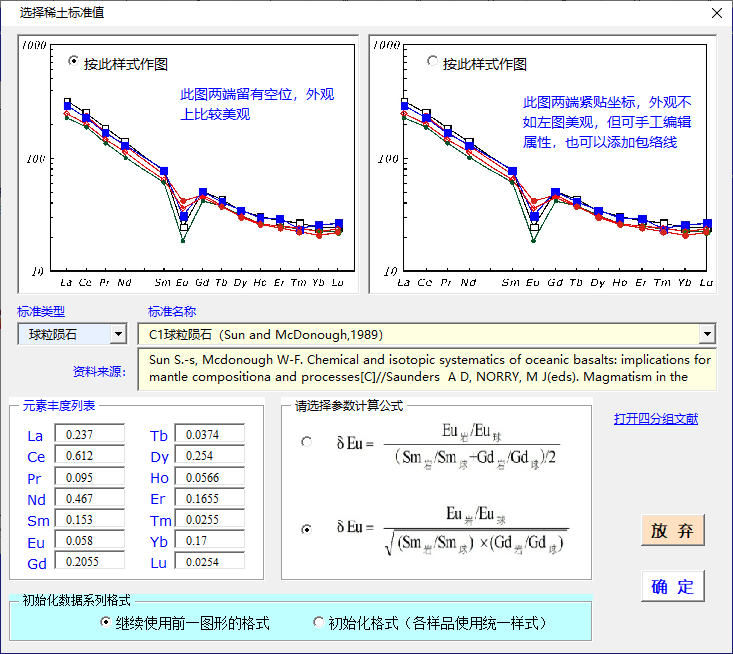Choose the arithmetic mean δEu formula option
This screenshot has width=733, height=654.
click(x=306, y=441)
